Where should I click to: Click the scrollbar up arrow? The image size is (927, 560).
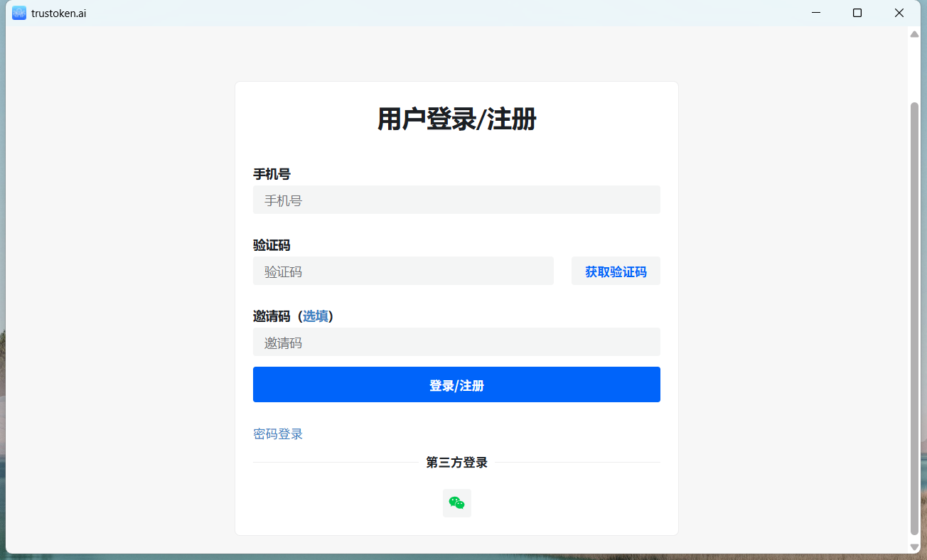(914, 34)
